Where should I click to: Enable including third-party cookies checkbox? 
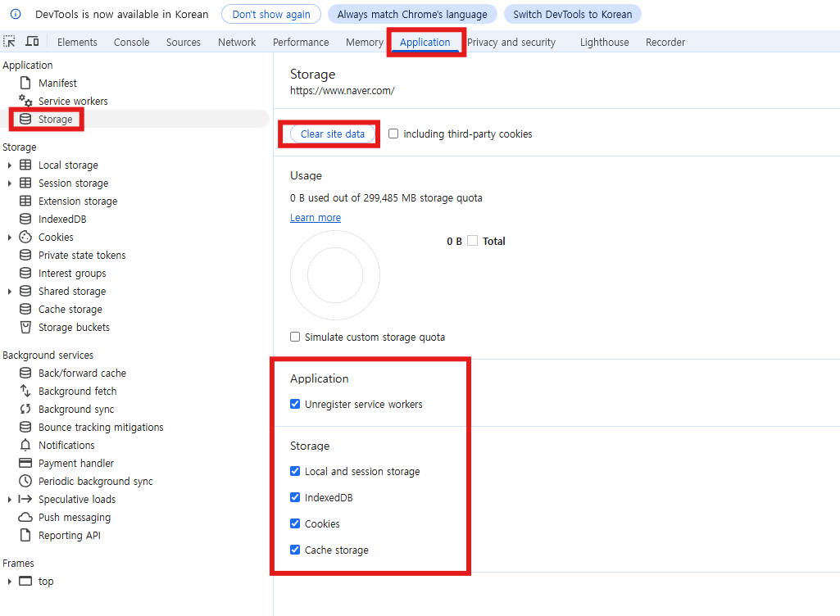click(393, 134)
